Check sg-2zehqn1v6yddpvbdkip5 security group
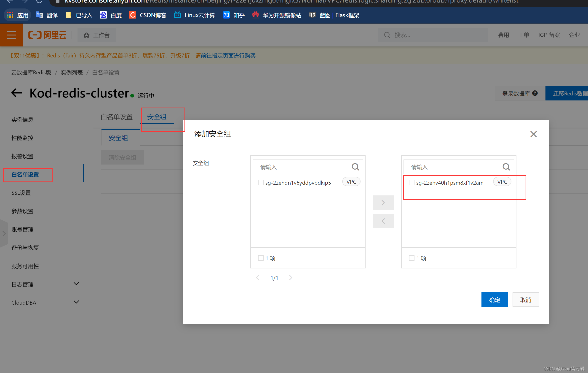This screenshot has height=373, width=588. pyautogui.click(x=261, y=182)
